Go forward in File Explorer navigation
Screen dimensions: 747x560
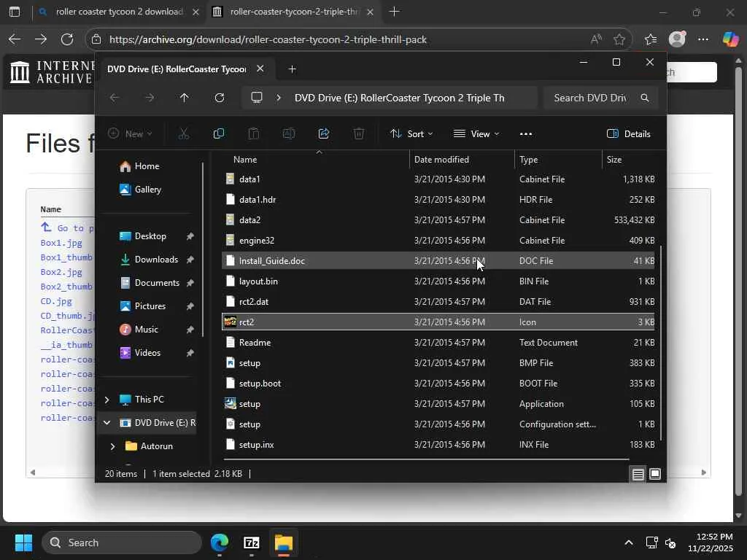click(150, 98)
